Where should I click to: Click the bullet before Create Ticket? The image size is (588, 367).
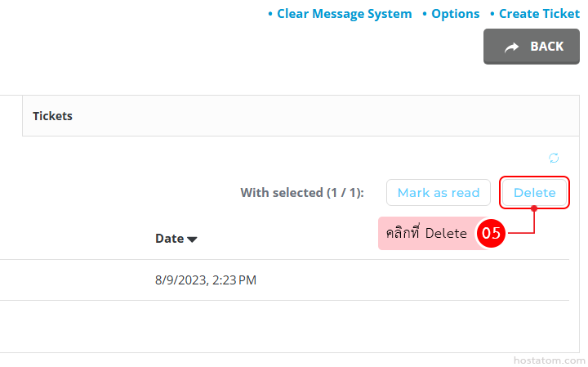click(x=492, y=14)
